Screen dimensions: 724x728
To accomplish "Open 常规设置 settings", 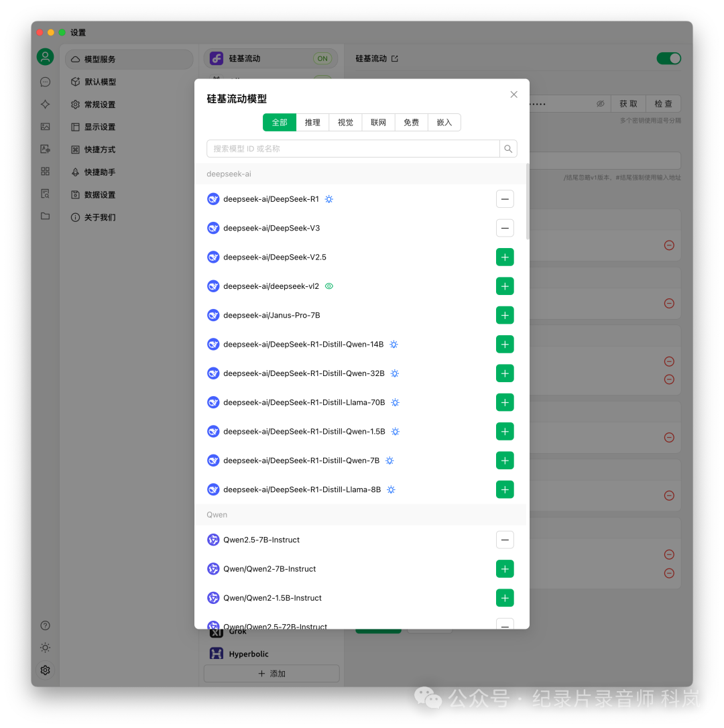I will [x=129, y=105].
